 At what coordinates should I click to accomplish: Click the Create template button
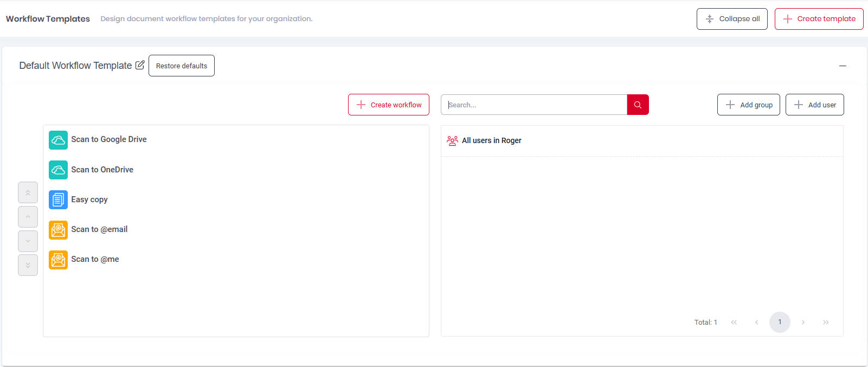pos(819,19)
